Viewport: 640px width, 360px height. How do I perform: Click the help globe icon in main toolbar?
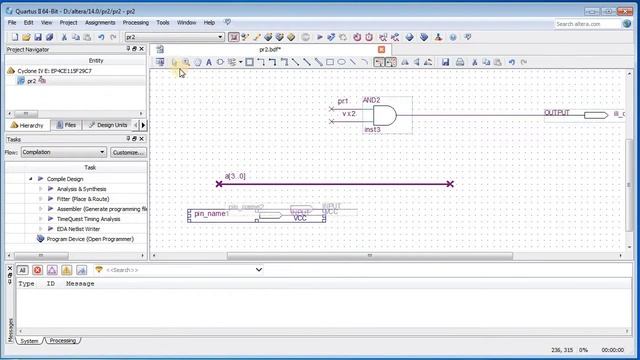point(453,37)
